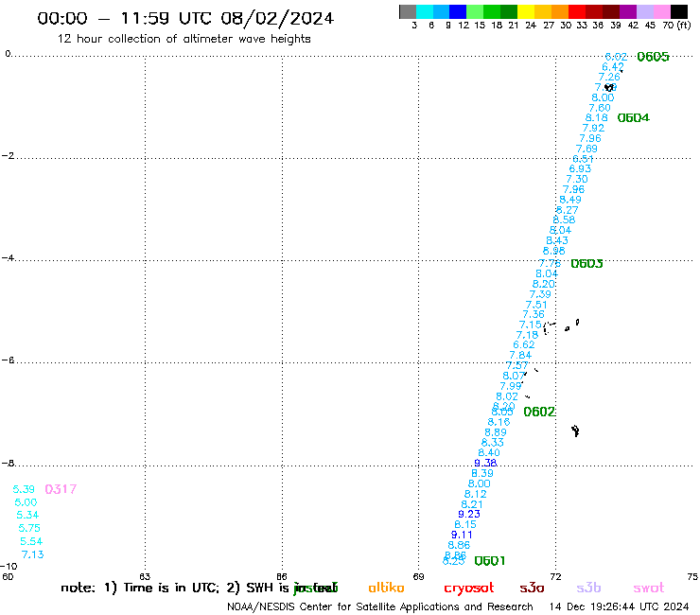Screen dimensions: 700x615
Task: Click the 'cryosat' satellite label
Action: (x=469, y=589)
